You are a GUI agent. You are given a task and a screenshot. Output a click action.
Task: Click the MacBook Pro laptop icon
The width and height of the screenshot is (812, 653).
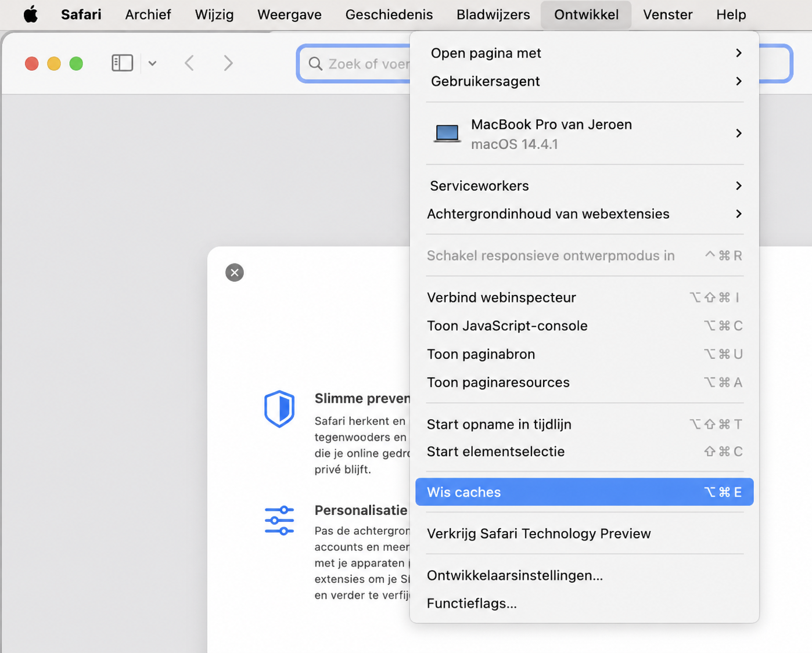click(447, 134)
